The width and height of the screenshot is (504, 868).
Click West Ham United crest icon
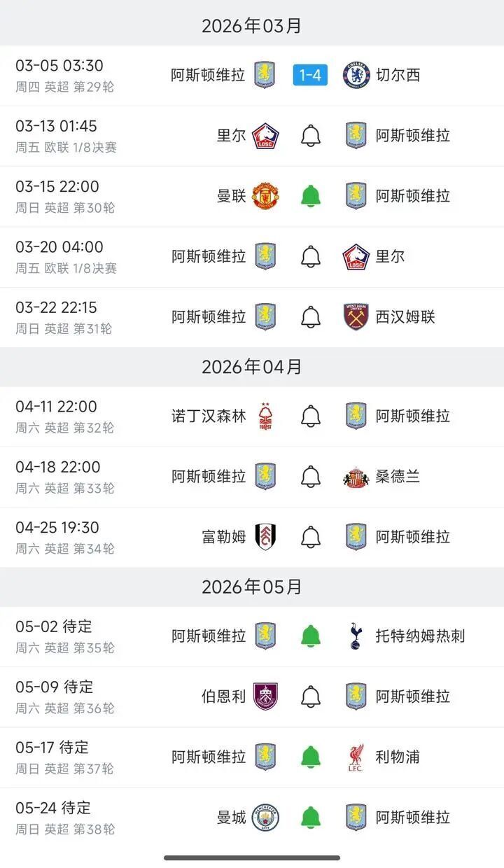(x=356, y=317)
